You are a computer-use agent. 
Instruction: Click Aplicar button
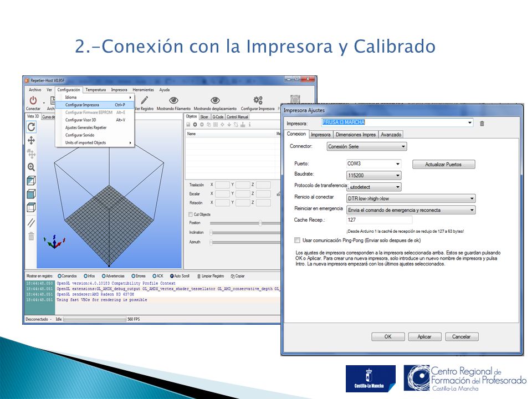(x=424, y=336)
